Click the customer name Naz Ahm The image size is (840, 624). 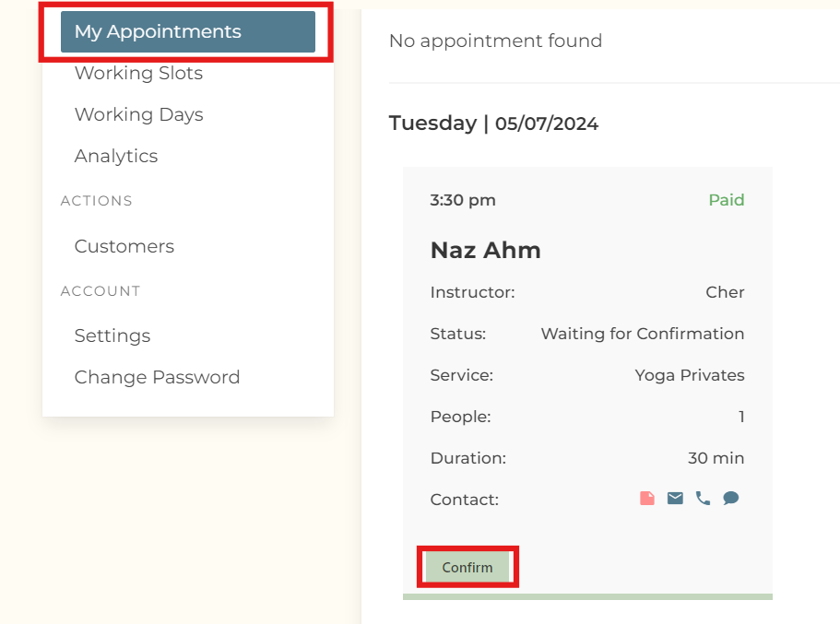coord(485,251)
